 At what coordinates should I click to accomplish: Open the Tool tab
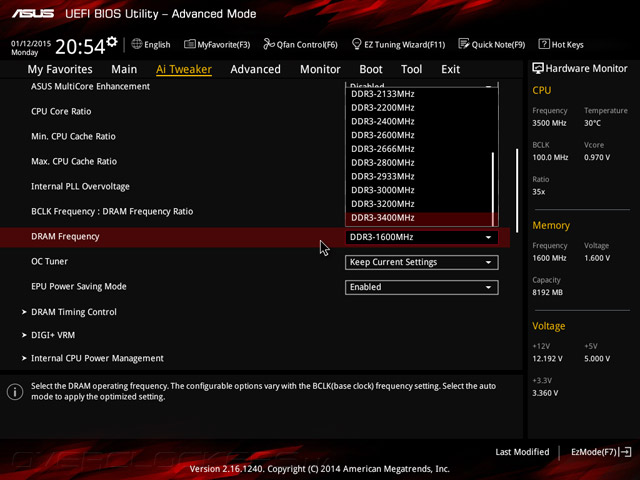(x=411, y=69)
